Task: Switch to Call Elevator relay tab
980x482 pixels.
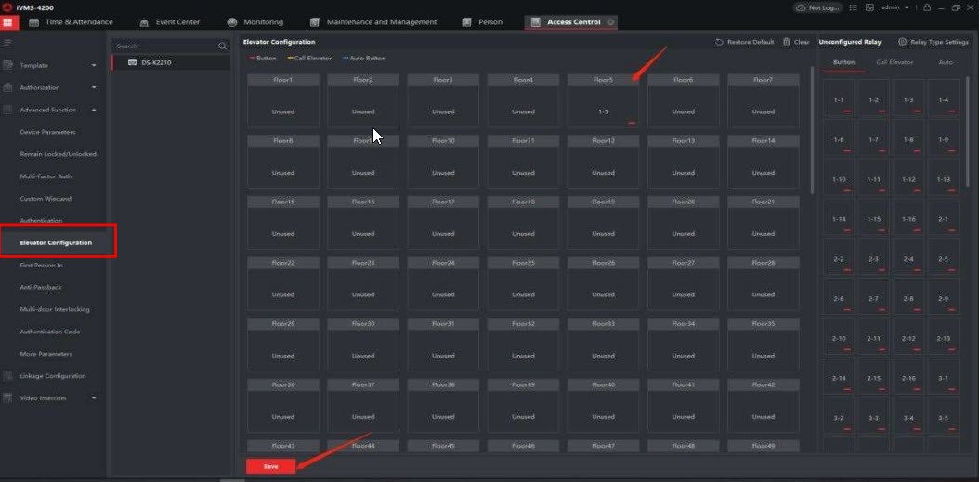Action: (x=895, y=62)
